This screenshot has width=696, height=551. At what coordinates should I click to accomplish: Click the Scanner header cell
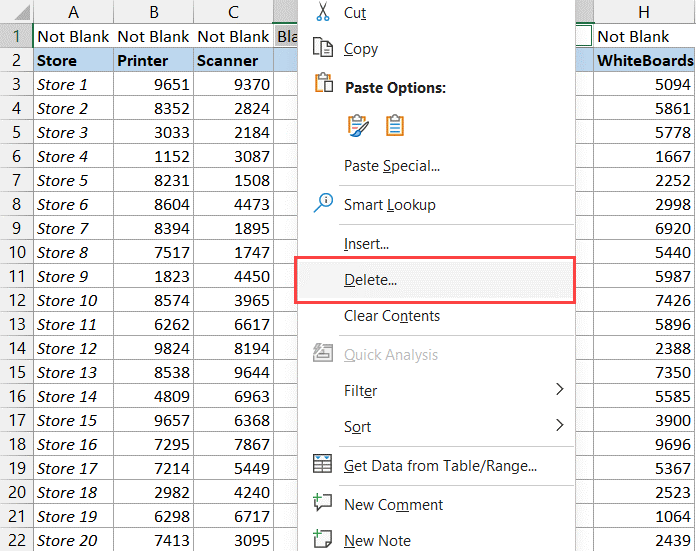[233, 60]
